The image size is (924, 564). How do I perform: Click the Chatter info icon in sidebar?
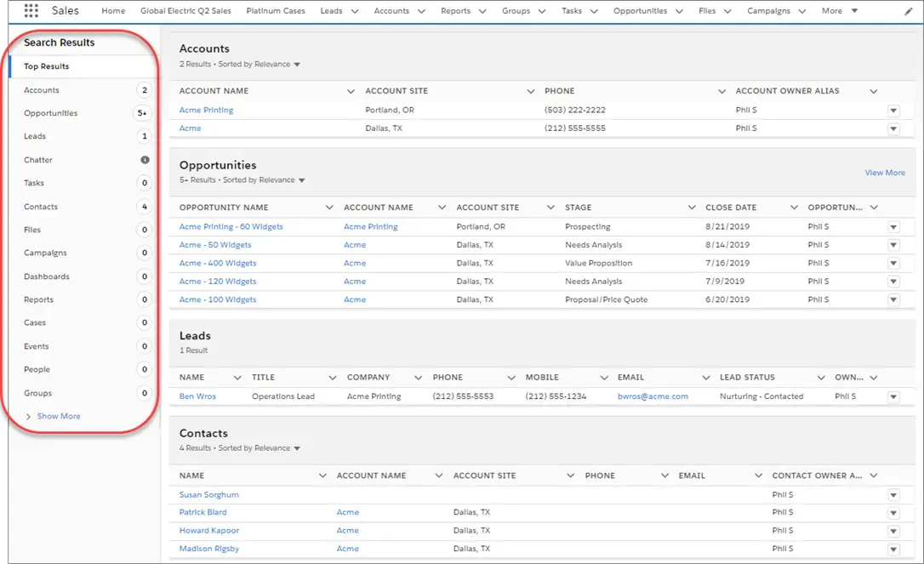(145, 160)
